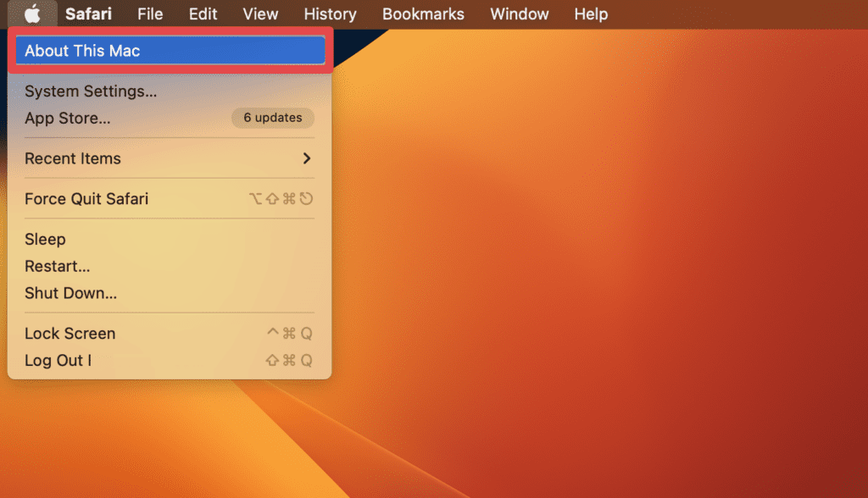Viewport: 868px width, 498px height.
Task: Open the View menu
Action: [260, 14]
